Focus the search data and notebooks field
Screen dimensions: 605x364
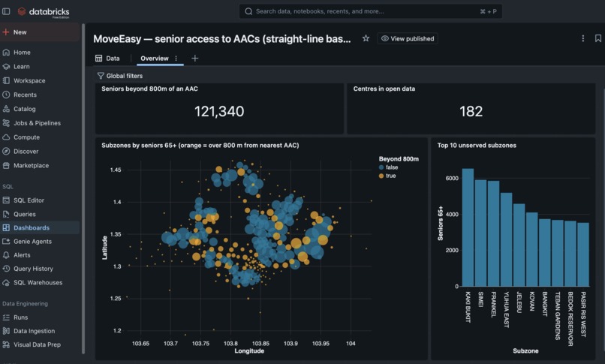(x=370, y=11)
